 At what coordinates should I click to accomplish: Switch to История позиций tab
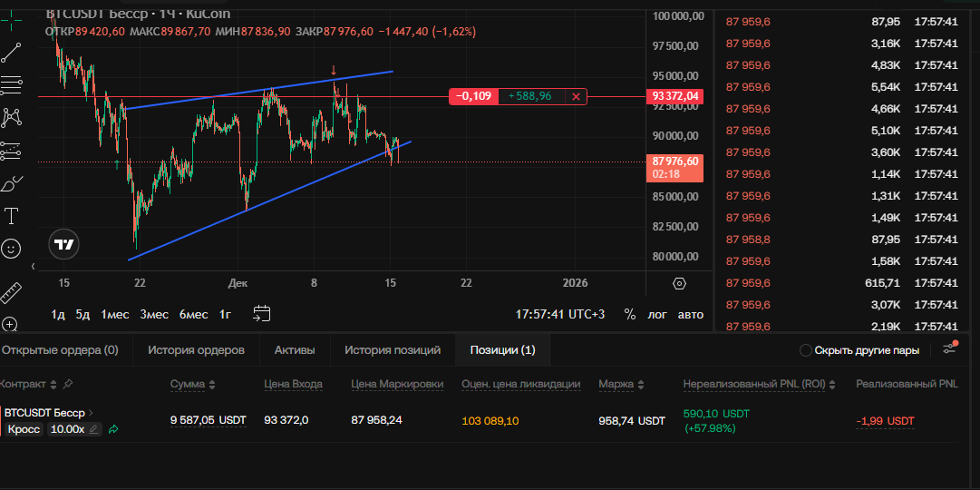tap(393, 350)
